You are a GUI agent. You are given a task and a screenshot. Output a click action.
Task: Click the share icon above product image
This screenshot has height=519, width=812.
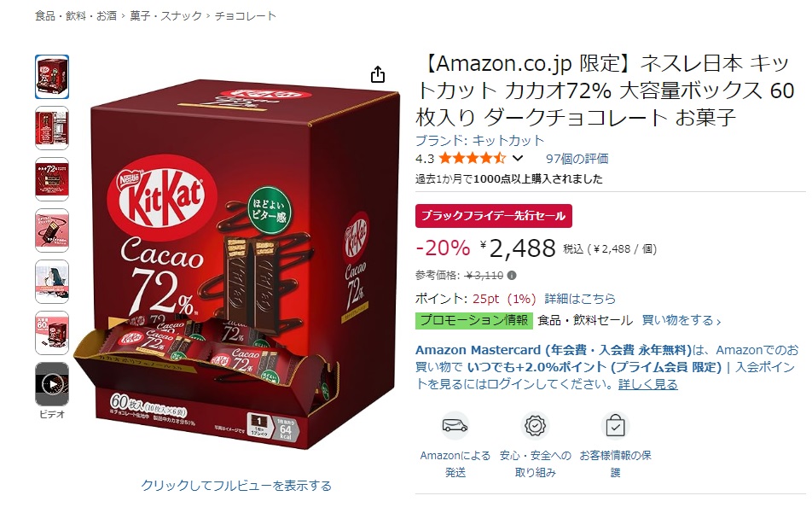378,74
